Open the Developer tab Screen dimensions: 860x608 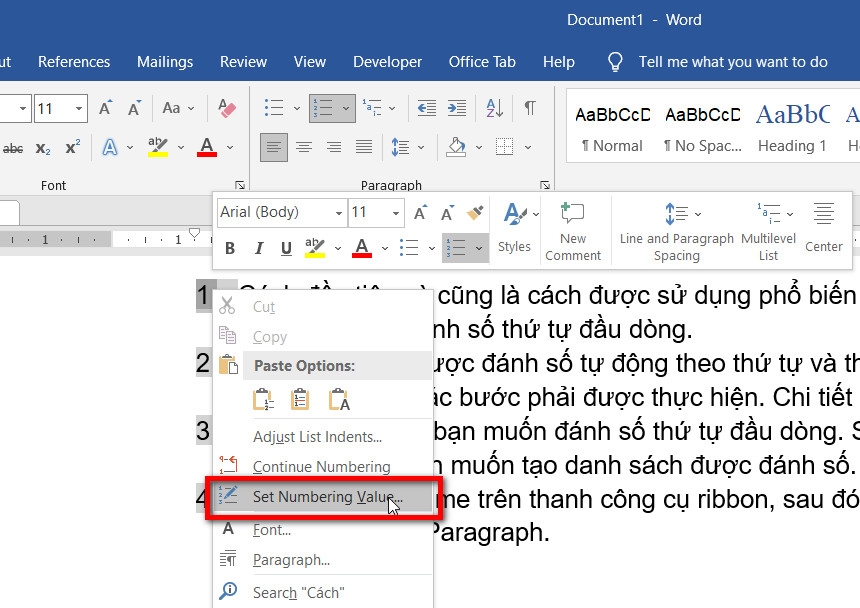pyautogui.click(x=388, y=62)
